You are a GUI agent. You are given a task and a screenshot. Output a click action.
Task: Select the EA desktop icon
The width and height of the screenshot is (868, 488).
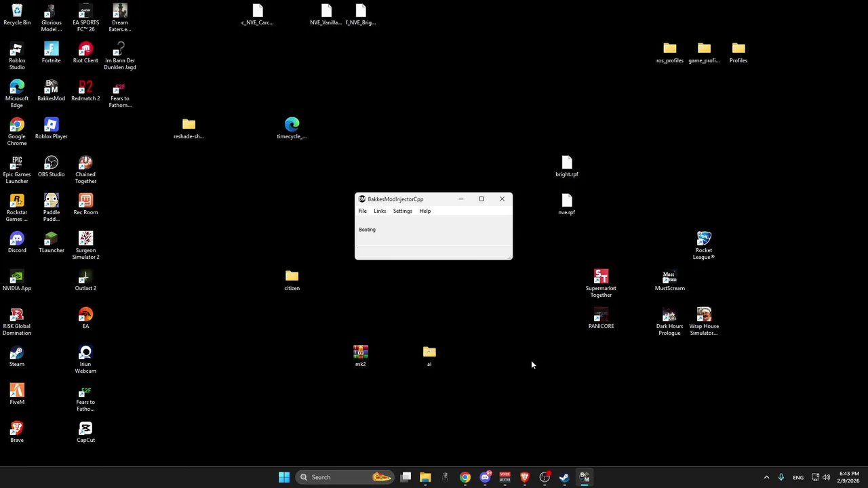(x=85, y=319)
